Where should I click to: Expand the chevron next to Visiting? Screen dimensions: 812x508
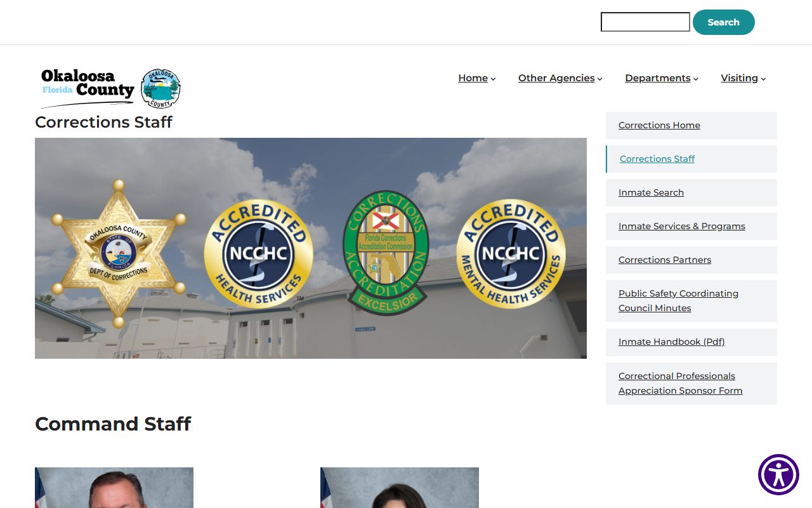coord(763,79)
